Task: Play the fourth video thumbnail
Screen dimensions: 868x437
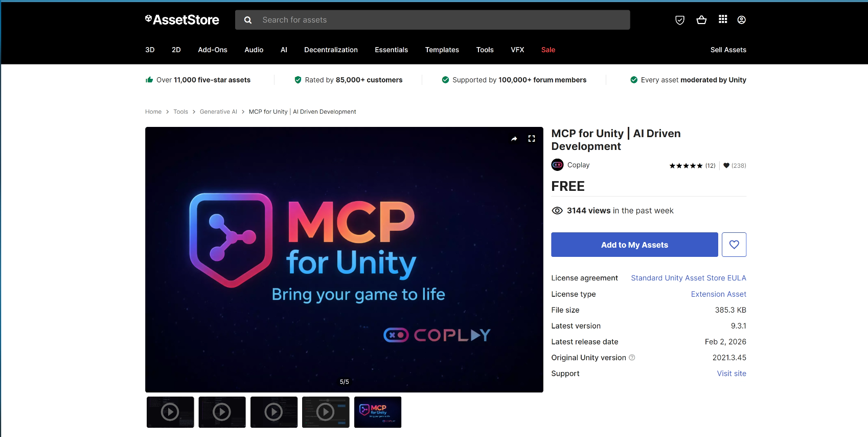Action: (x=326, y=412)
